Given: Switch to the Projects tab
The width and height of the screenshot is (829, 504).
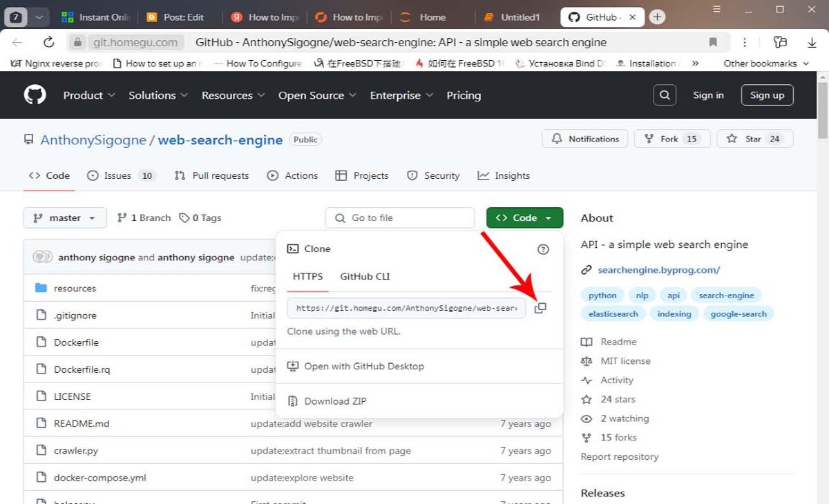Looking at the screenshot, I should (x=361, y=175).
